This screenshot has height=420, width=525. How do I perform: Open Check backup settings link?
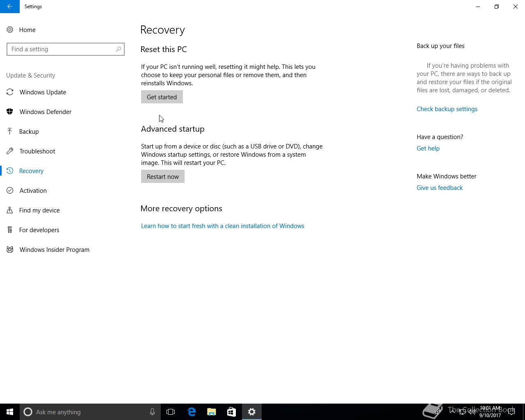(x=447, y=109)
